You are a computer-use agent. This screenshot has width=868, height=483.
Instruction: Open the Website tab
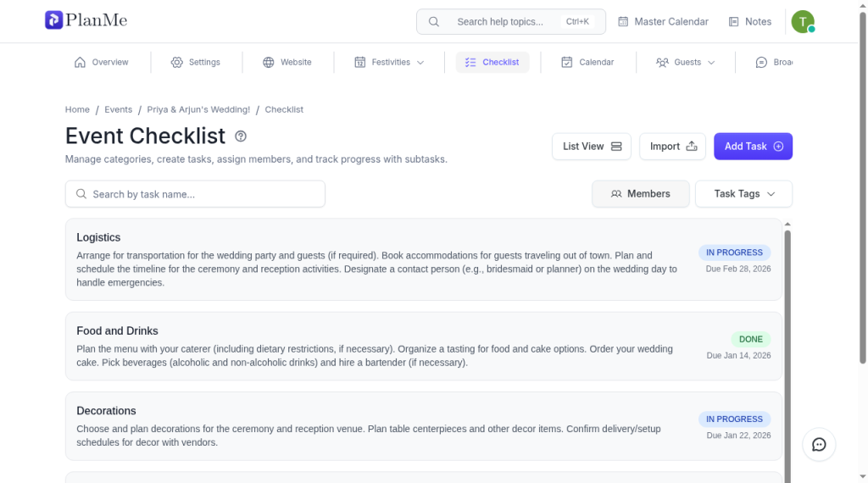point(287,62)
